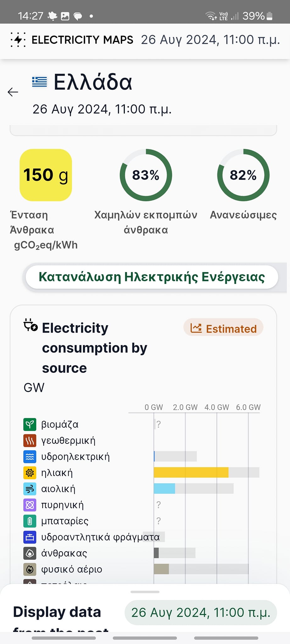Tap the υδροηλεκτρική wave icon
290x644 pixels.
tap(30, 457)
